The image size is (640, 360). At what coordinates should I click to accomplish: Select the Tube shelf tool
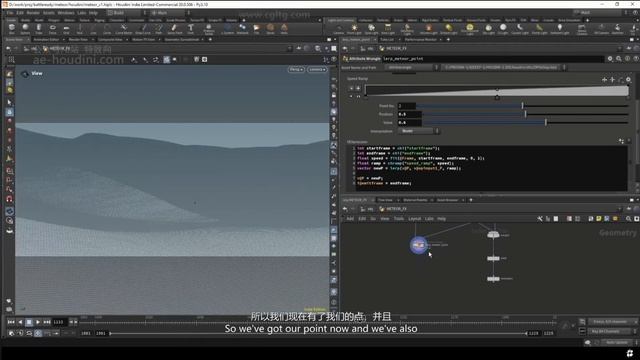coord(39,29)
